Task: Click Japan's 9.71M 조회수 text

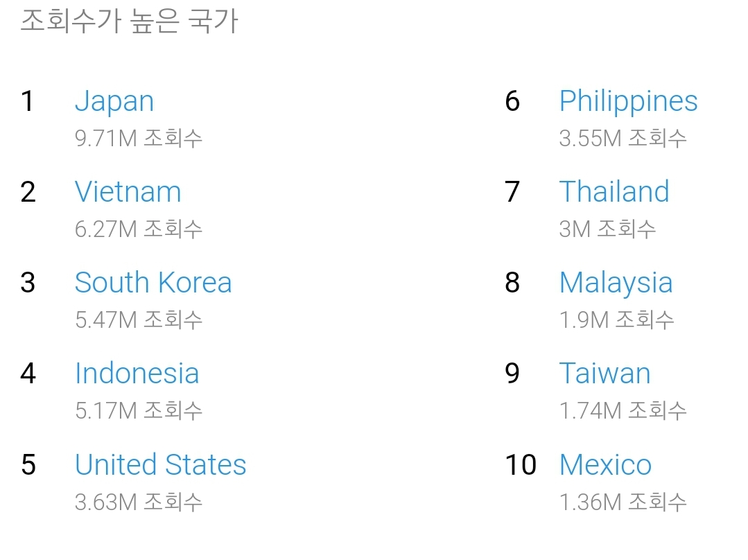Action: click(x=139, y=138)
